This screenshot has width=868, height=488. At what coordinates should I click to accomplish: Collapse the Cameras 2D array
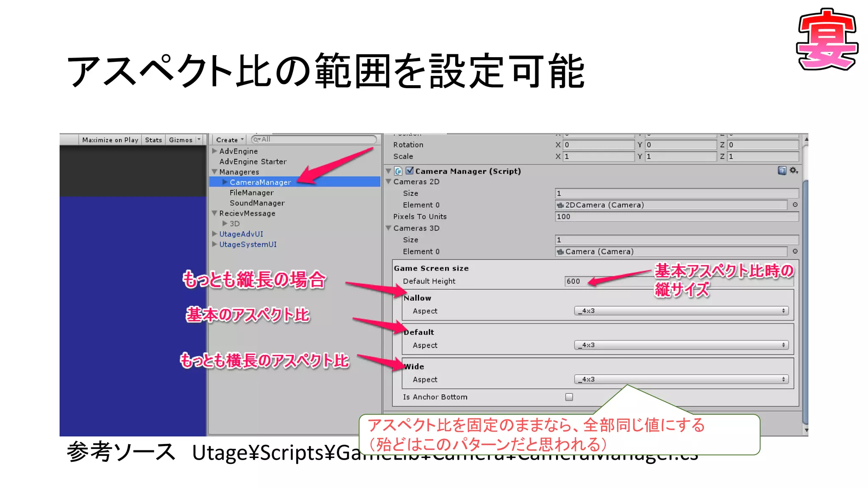(x=388, y=181)
